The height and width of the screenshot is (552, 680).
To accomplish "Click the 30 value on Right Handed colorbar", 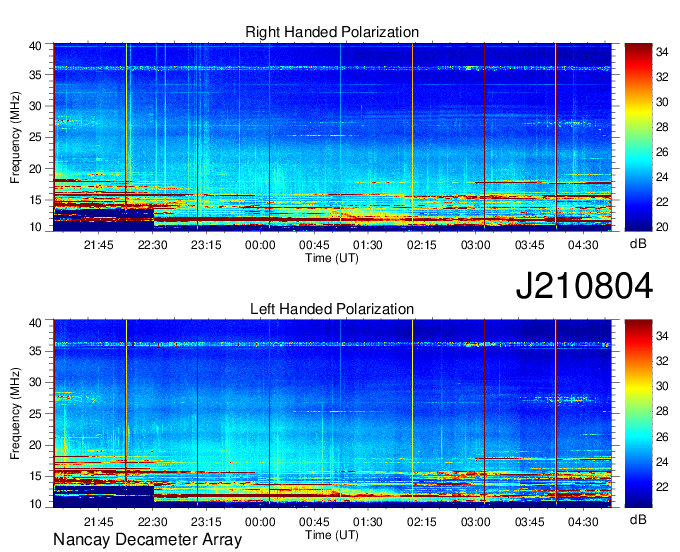I will coord(662,102).
